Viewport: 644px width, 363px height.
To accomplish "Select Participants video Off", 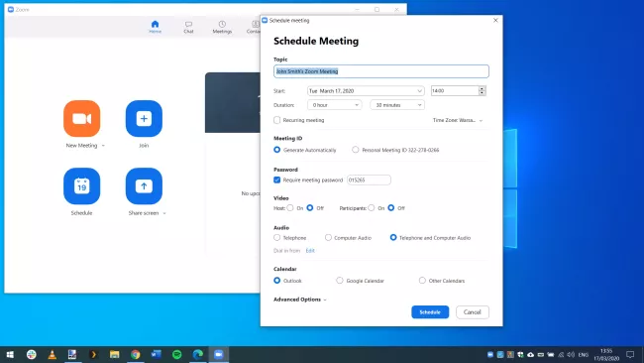I will tap(391, 208).
